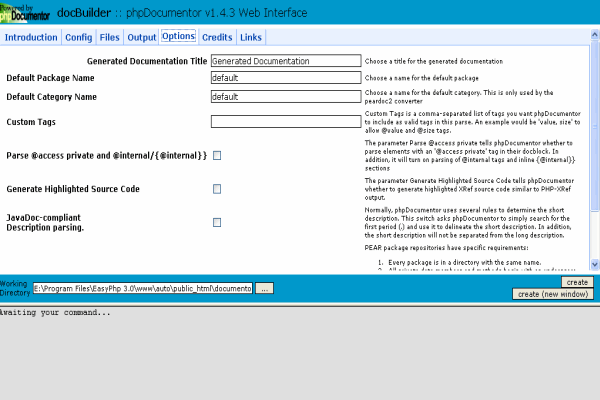Click into Default Category Name field

[x=285, y=97]
